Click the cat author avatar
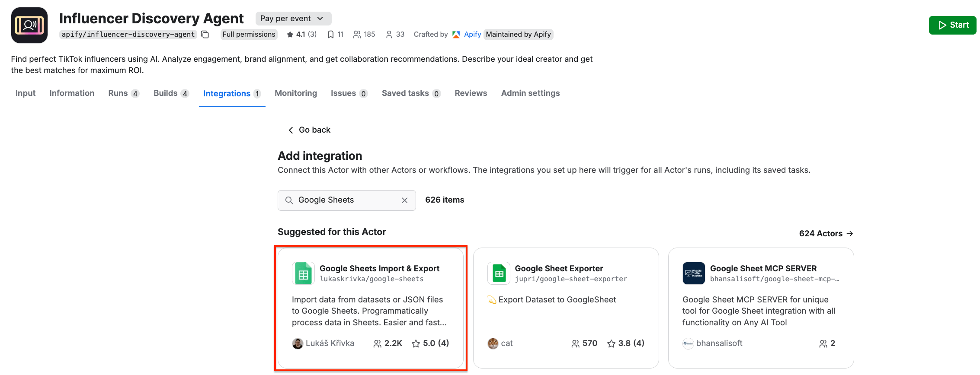The width and height of the screenshot is (980, 375). click(493, 343)
